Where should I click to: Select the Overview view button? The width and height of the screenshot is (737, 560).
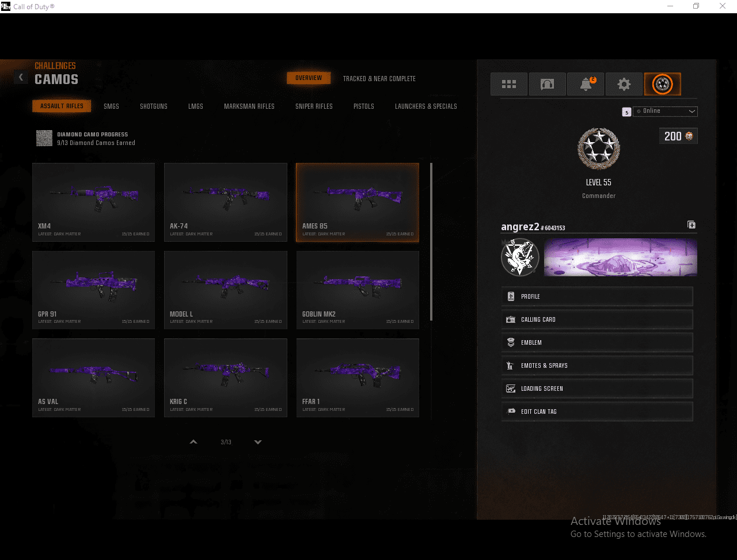(x=309, y=78)
